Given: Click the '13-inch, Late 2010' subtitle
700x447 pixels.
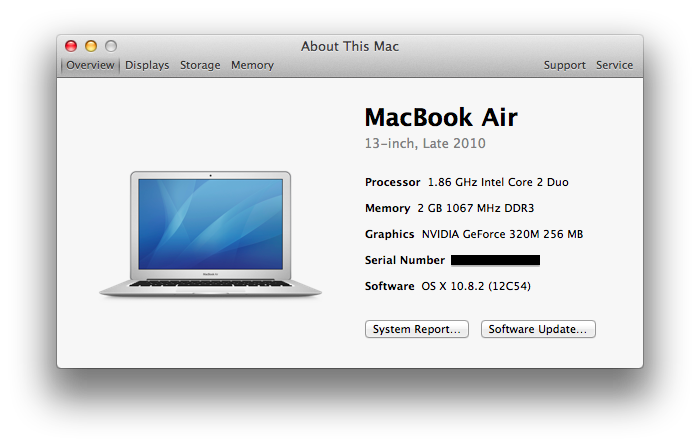Looking at the screenshot, I should [x=425, y=143].
